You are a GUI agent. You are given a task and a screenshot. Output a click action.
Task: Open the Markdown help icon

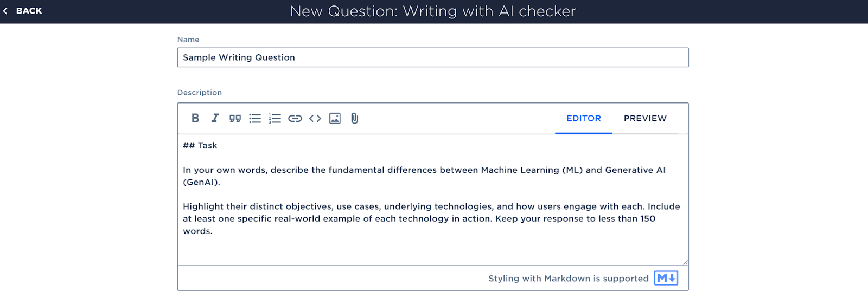[666, 278]
